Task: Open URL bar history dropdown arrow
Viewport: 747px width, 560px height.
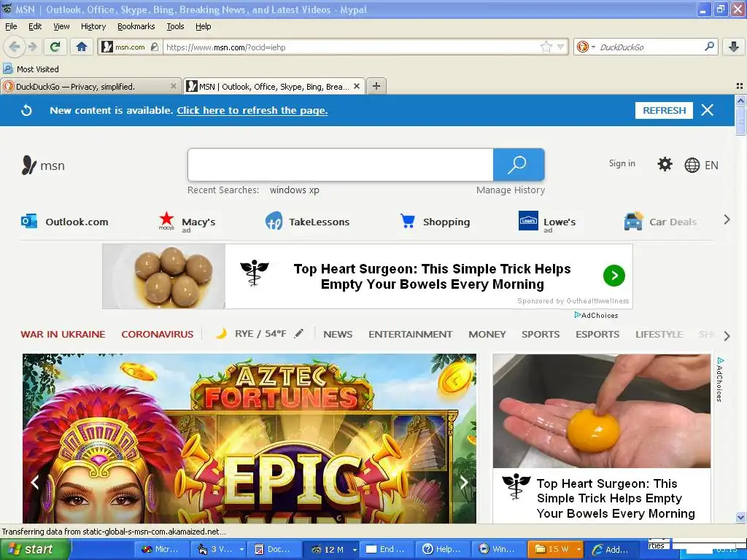Action: [x=561, y=47]
